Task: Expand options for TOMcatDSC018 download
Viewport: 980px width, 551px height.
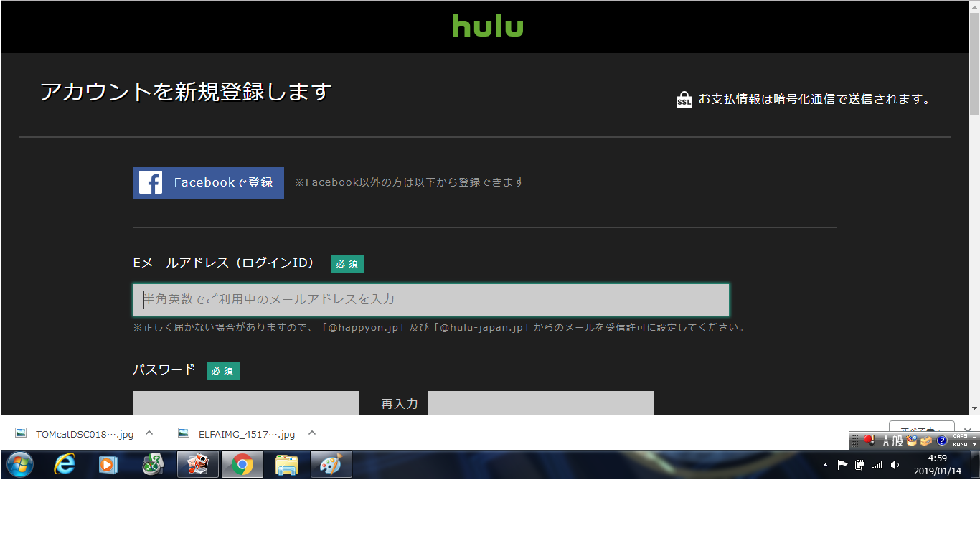Action: click(149, 433)
